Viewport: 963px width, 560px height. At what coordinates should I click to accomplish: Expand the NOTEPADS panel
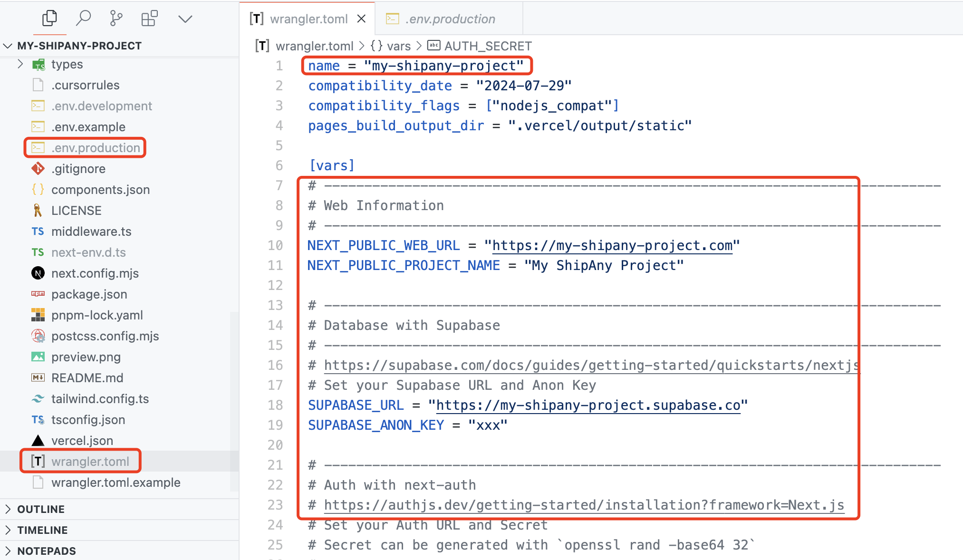(x=47, y=551)
